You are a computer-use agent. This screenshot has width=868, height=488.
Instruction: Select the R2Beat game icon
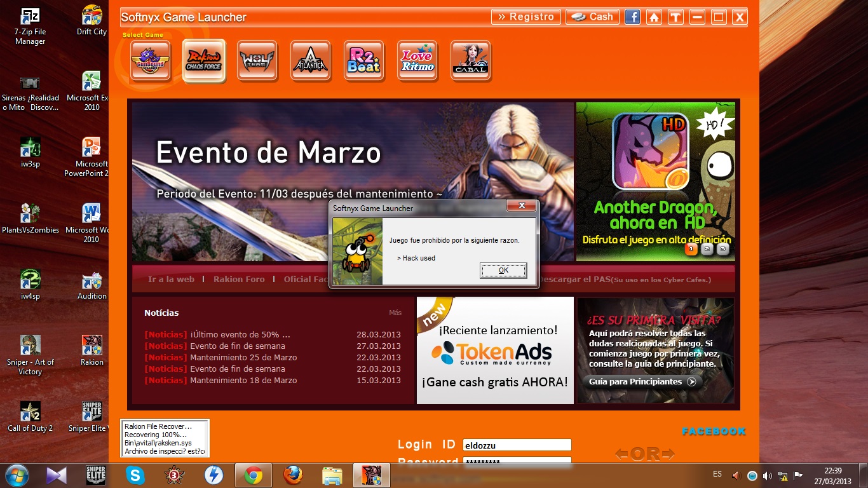click(x=364, y=60)
